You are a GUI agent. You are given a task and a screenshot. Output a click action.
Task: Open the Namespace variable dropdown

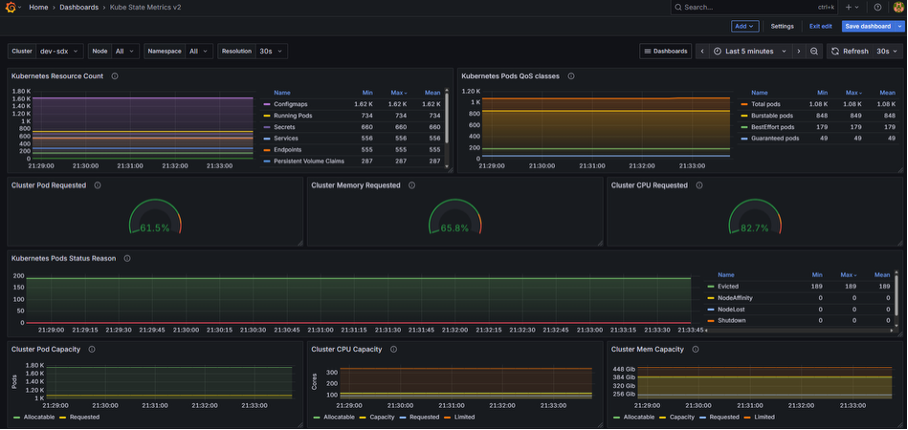coord(199,51)
